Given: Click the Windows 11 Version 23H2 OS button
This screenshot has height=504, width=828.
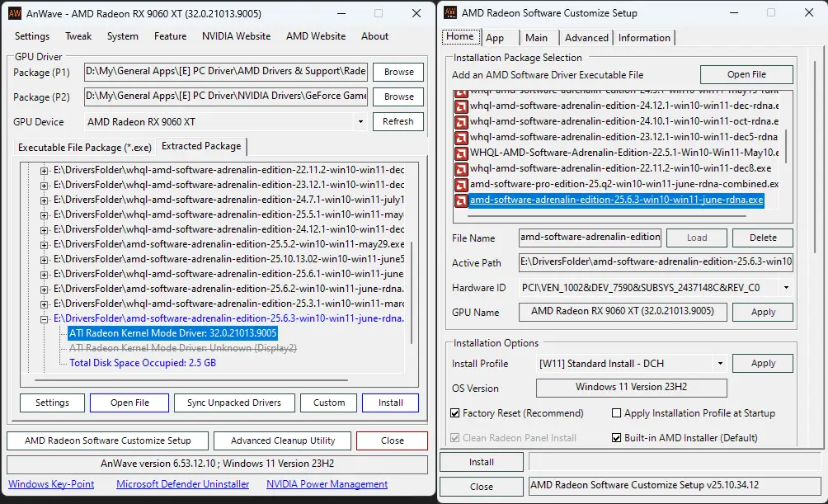Looking at the screenshot, I should pos(631,387).
